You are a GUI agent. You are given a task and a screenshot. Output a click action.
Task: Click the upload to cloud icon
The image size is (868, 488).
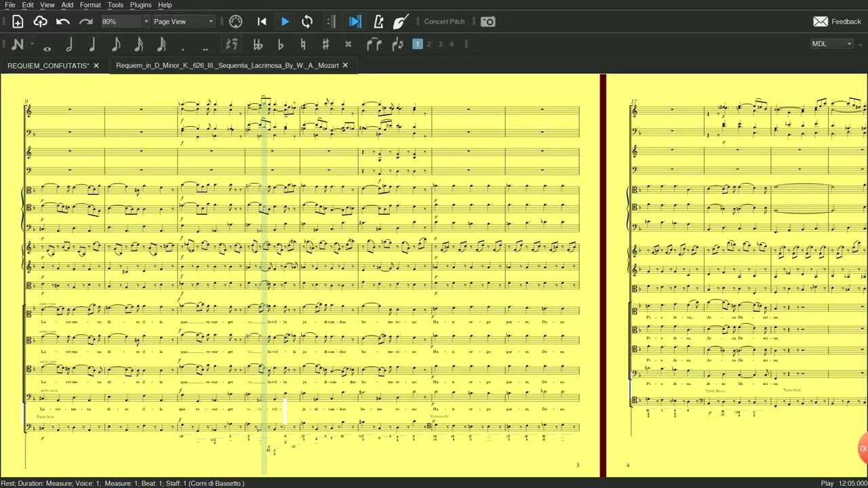point(40,22)
